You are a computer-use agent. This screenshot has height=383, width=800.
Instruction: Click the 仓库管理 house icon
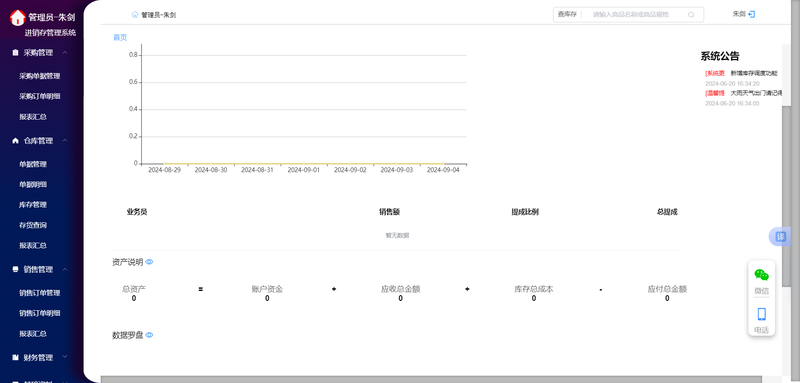tap(15, 141)
